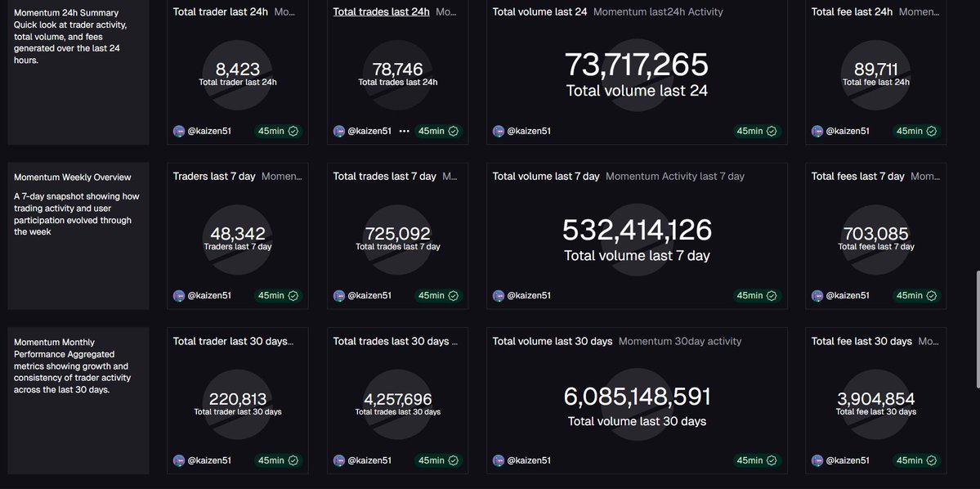Image resolution: width=980 pixels, height=489 pixels.
Task: Open @kaizen51 profile on Total trader last 24h card
Action: point(209,132)
